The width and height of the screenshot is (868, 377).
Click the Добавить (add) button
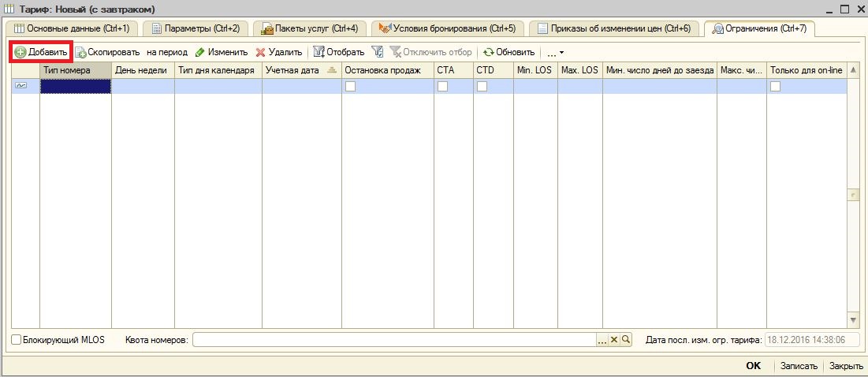pyautogui.click(x=41, y=52)
